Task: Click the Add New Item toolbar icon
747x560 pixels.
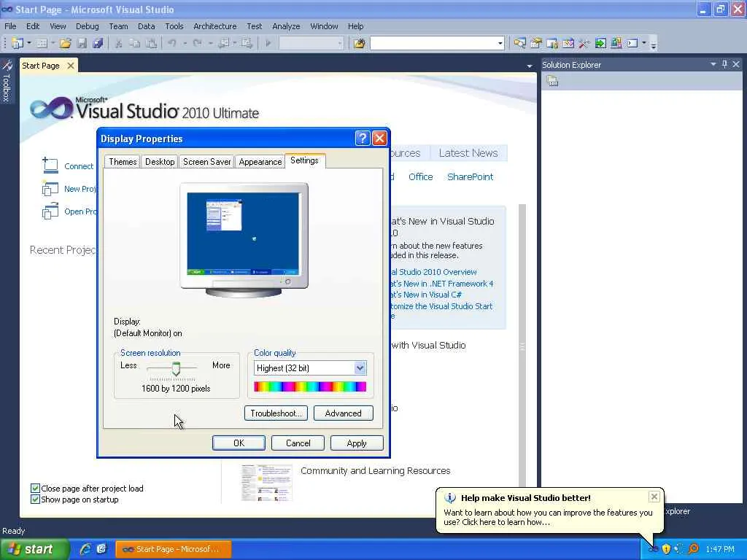Action: pos(42,43)
